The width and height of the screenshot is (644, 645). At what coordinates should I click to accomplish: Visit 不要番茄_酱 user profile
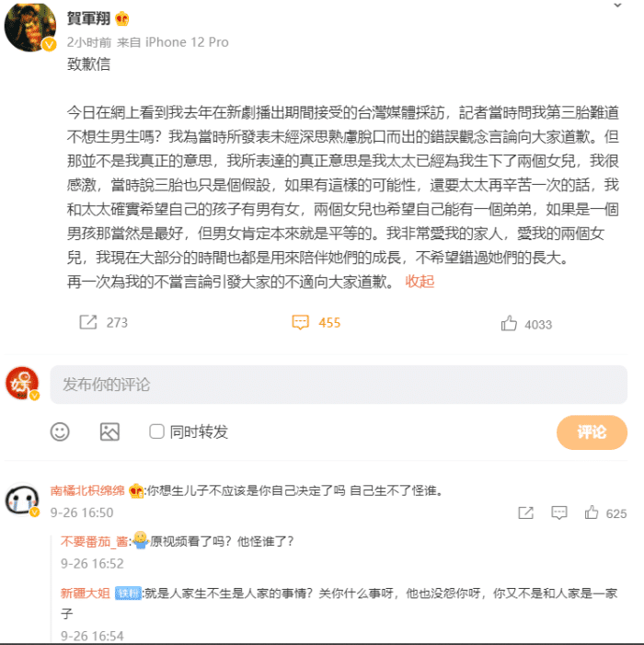tap(94, 541)
